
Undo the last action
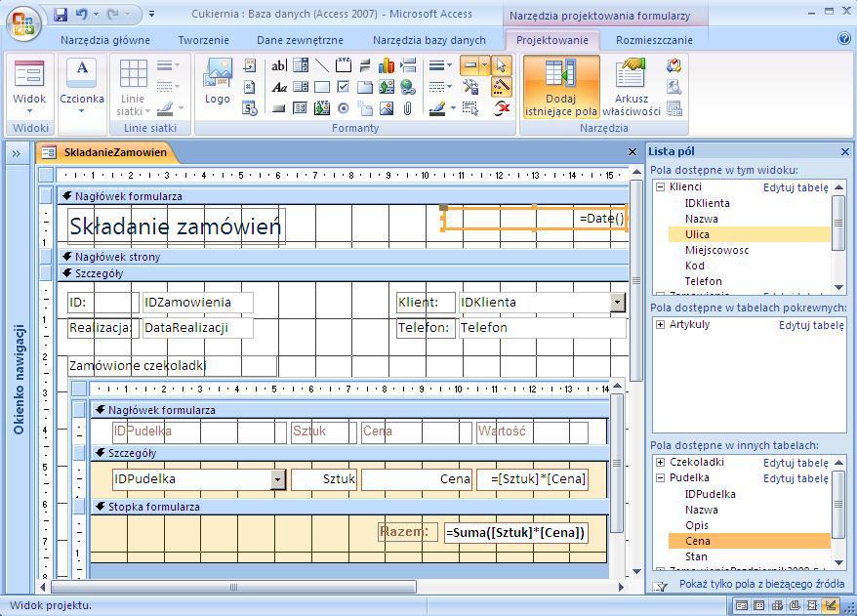[x=81, y=15]
